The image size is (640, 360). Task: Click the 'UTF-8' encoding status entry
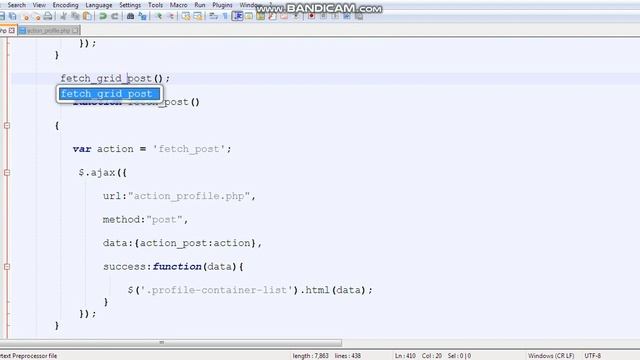click(592, 356)
